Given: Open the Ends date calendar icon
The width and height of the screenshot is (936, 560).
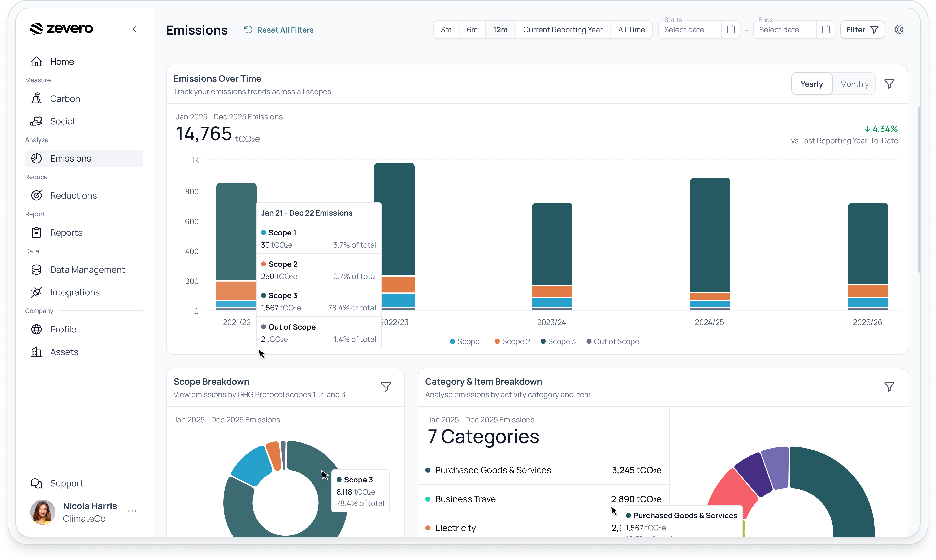Looking at the screenshot, I should 826,29.
